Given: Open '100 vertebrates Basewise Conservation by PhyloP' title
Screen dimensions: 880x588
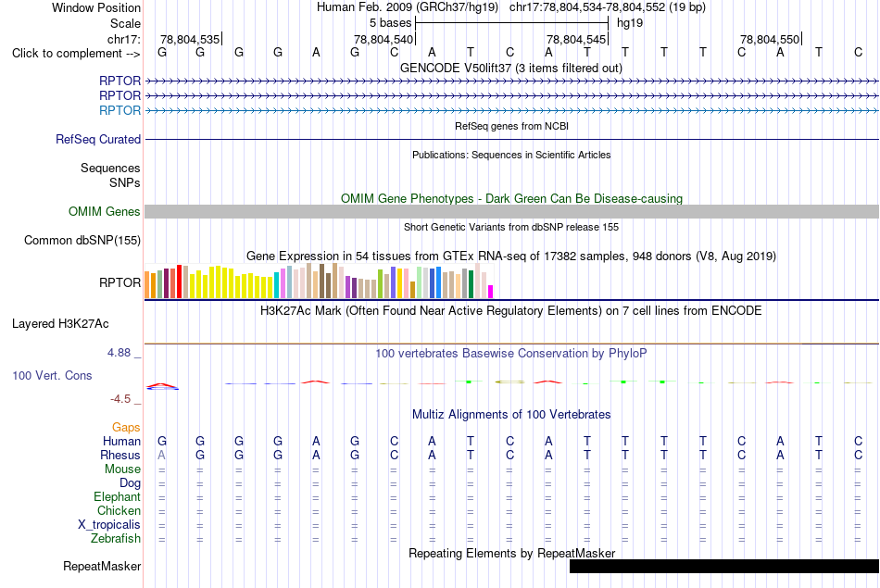Looking at the screenshot, I should (x=511, y=353).
